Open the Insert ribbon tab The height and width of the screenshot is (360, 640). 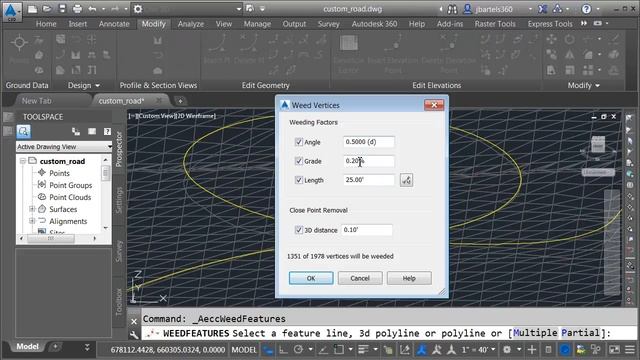pyautogui.click(x=78, y=24)
